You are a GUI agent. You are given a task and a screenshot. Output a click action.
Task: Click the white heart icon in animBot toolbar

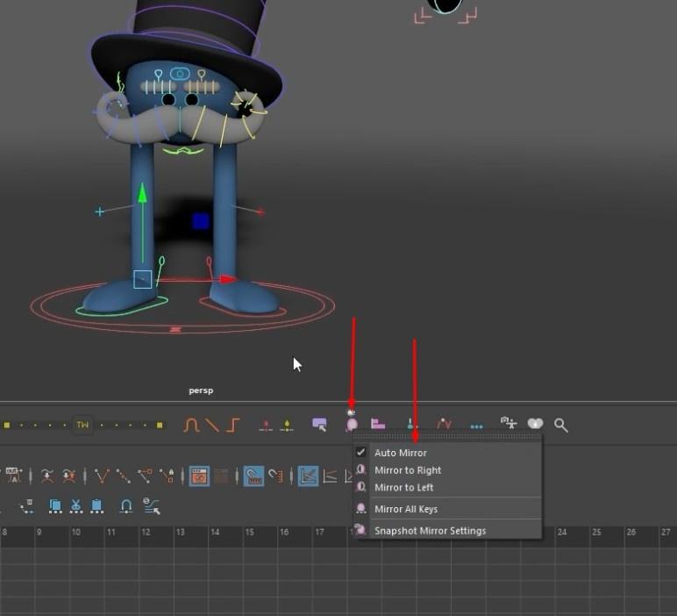(x=536, y=424)
